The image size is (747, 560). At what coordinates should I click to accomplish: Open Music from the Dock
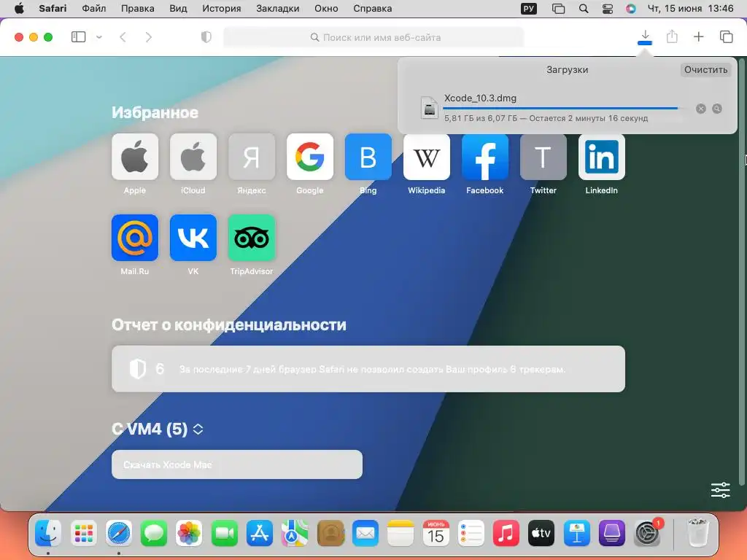pos(506,533)
